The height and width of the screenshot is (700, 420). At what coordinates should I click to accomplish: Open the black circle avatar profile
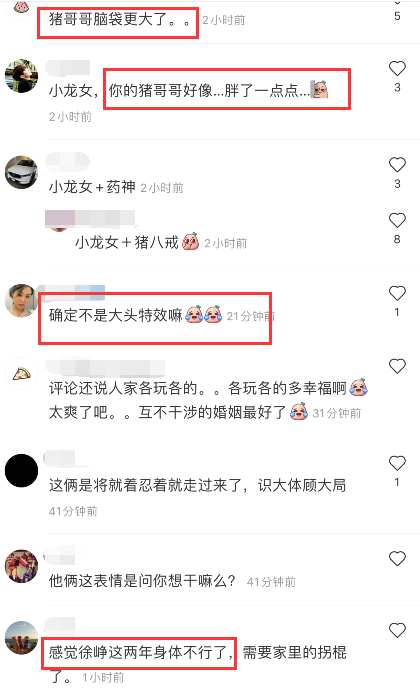[21, 470]
